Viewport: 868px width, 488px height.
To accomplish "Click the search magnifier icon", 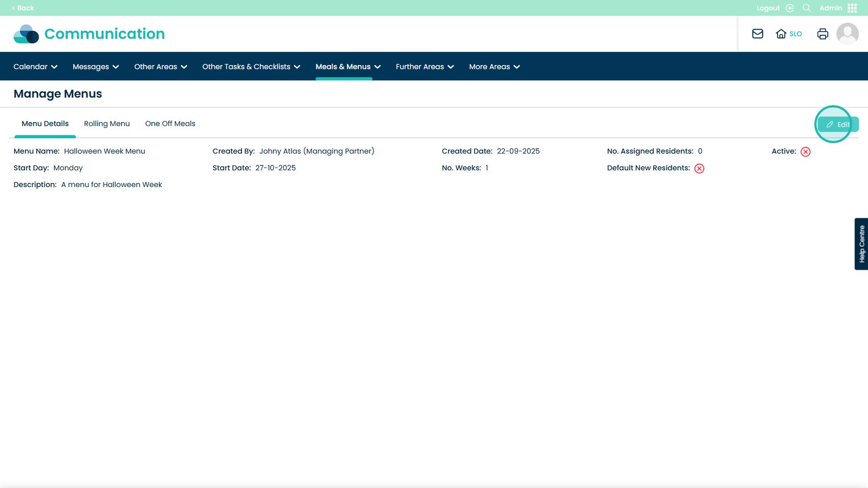I will pos(807,8).
